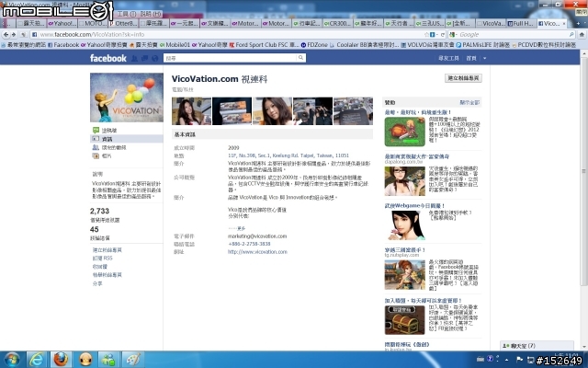Click the Firefox home icon
588x368 pixels.
point(582,34)
